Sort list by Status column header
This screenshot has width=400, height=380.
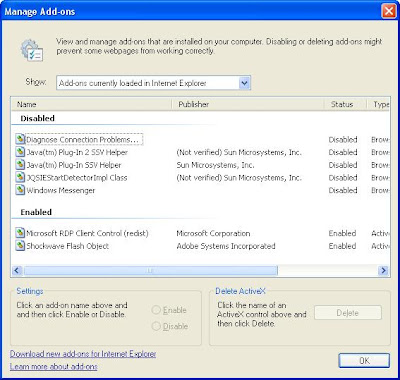click(345, 104)
